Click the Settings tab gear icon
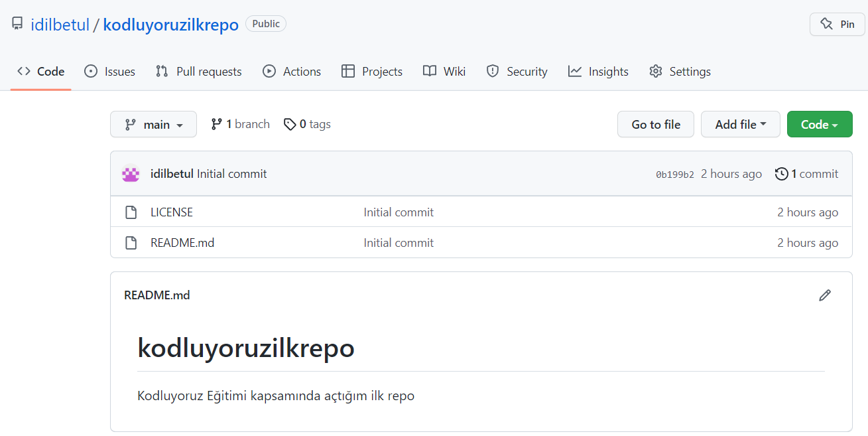The width and height of the screenshot is (868, 436). click(x=656, y=72)
